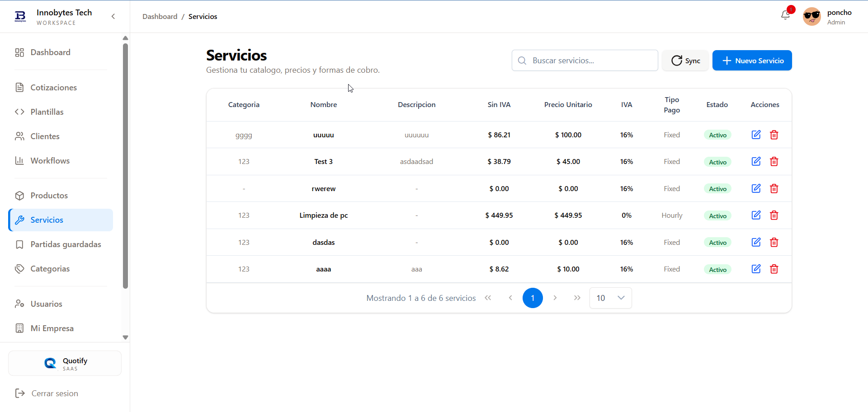Click the $ 86.21 Sin IVA cell
Image resolution: width=868 pixels, height=412 pixels.
point(499,135)
